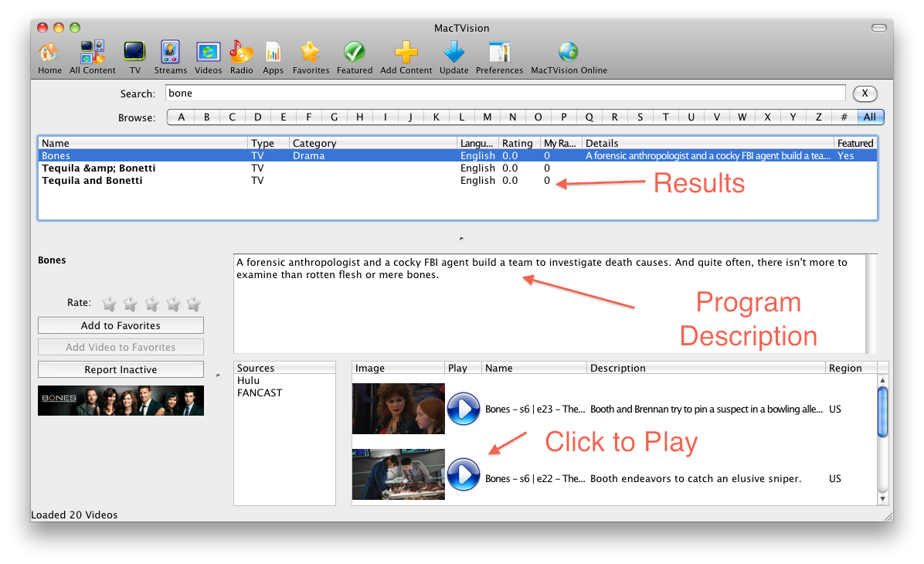Rate Bones one star
Screen dimensions: 924x564
pos(109,304)
